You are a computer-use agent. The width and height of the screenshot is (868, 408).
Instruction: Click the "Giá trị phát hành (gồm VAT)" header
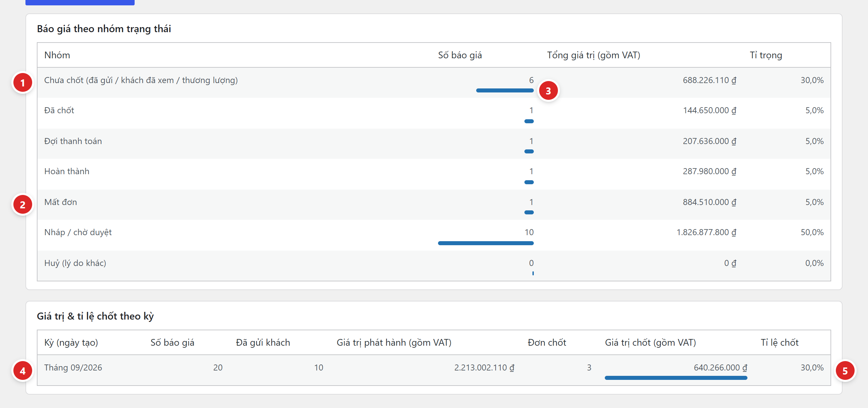coord(394,342)
